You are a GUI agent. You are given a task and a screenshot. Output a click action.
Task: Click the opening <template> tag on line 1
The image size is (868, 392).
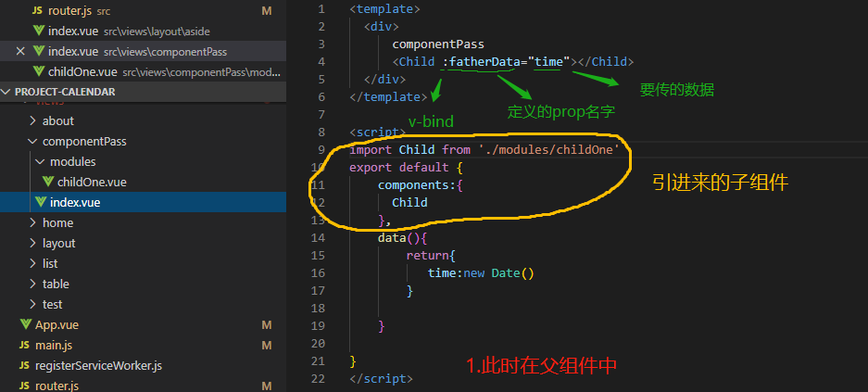(384, 9)
